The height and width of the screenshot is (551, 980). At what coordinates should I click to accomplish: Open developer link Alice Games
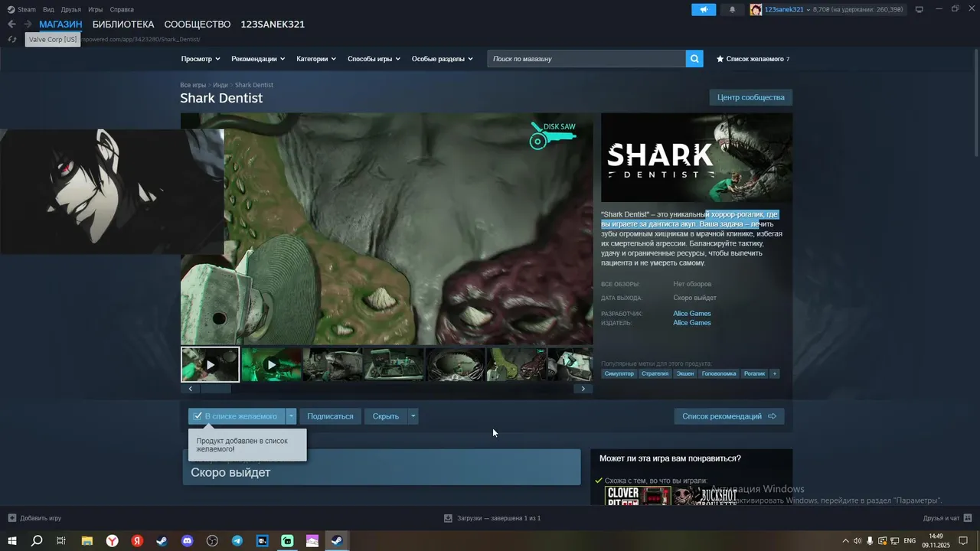692,314
